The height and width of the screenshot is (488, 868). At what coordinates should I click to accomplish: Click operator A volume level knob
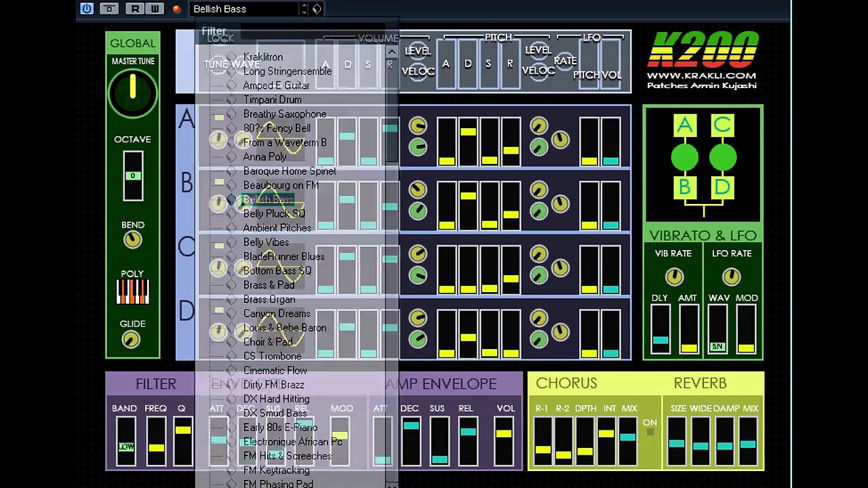tap(418, 125)
